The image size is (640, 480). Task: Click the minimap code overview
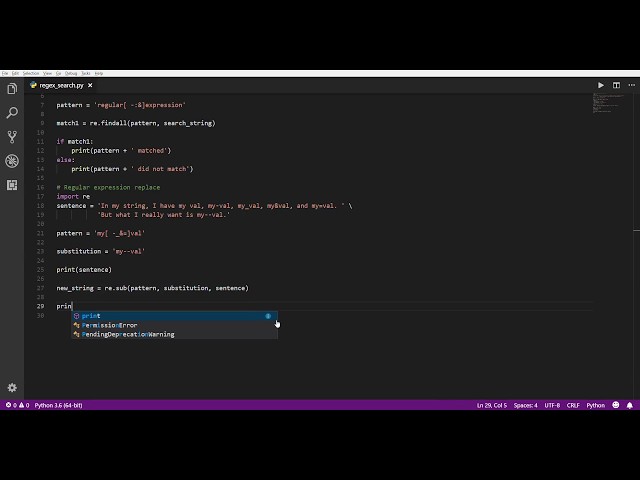[x=608, y=103]
